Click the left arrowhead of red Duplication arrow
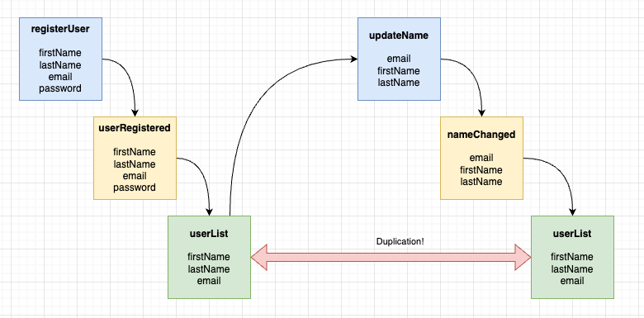644x318 pixels. (259, 257)
